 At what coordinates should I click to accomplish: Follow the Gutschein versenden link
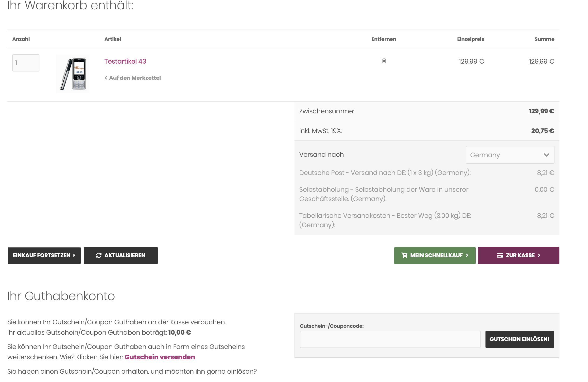[160, 357]
